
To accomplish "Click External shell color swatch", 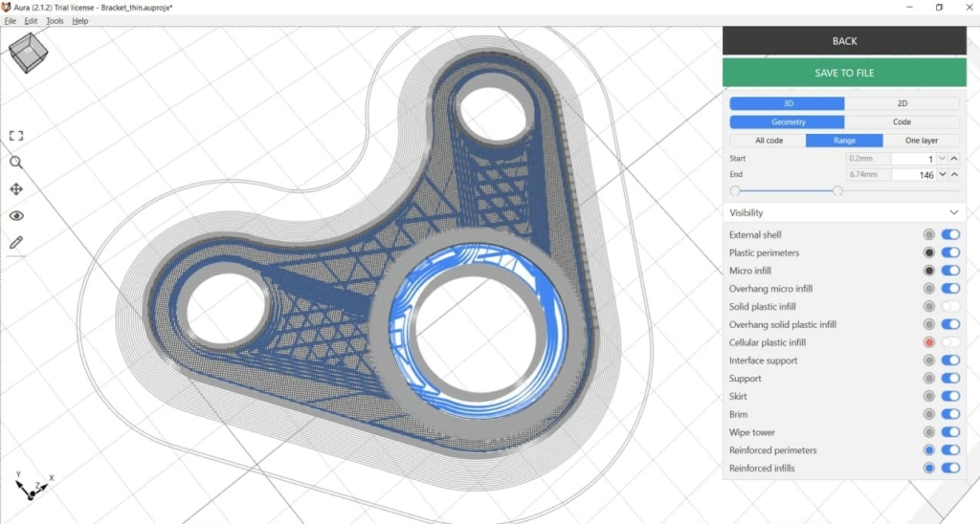I will [928, 235].
